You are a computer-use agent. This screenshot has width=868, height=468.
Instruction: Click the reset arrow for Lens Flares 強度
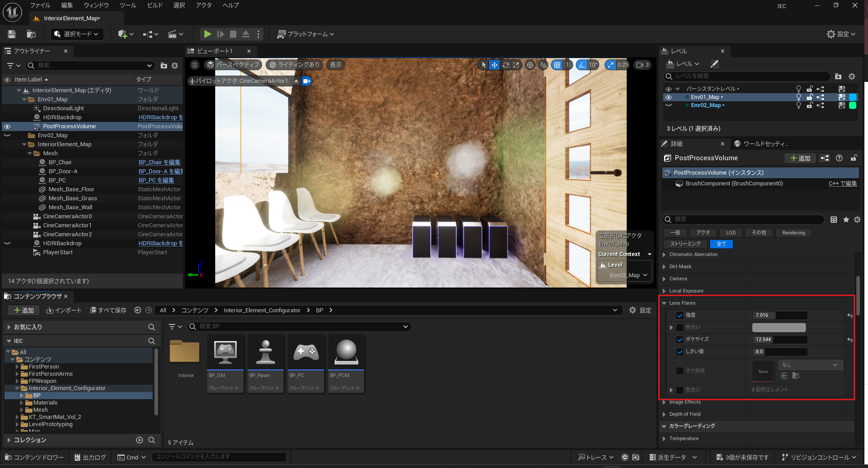point(850,315)
